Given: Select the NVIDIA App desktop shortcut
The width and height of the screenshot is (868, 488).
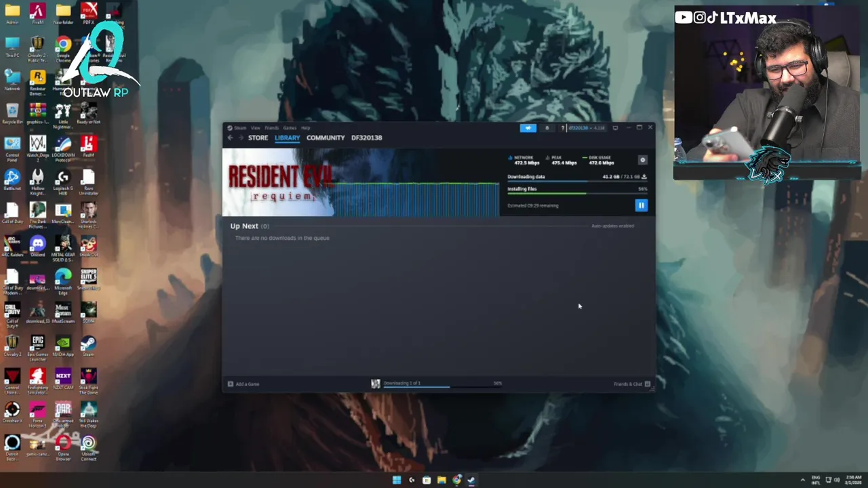Looking at the screenshot, I should (63, 346).
